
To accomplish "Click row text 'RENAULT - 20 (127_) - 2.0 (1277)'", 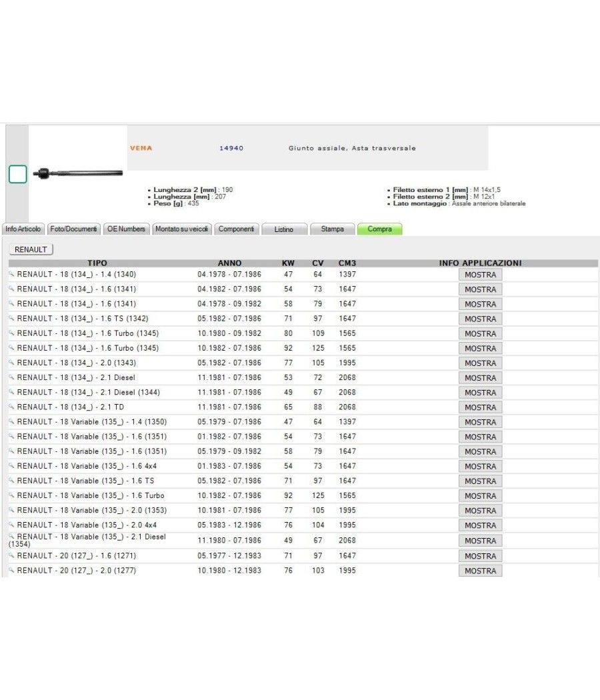I will point(77,570).
